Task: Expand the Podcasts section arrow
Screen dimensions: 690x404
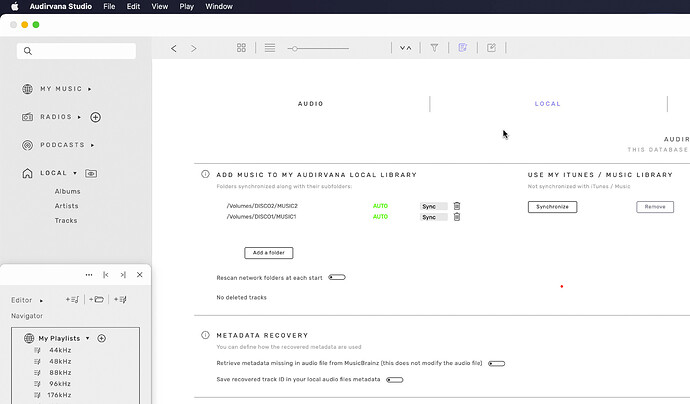Action: (92, 145)
